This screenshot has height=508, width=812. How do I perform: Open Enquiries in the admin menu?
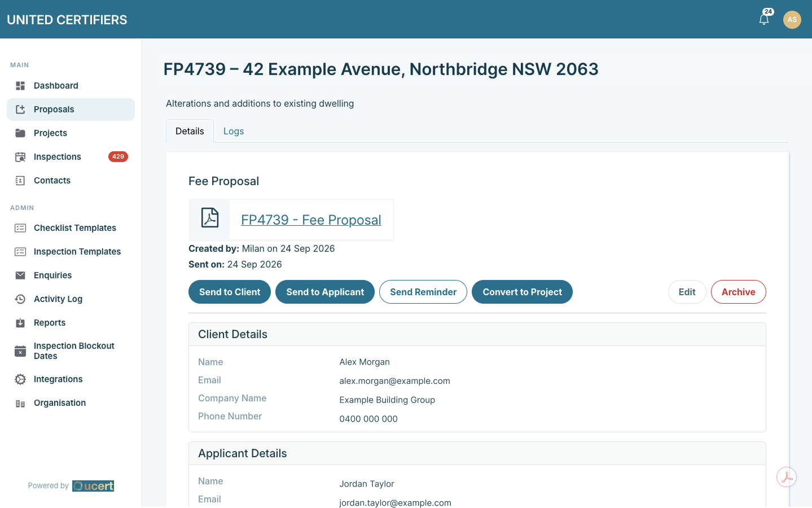pyautogui.click(x=71, y=275)
